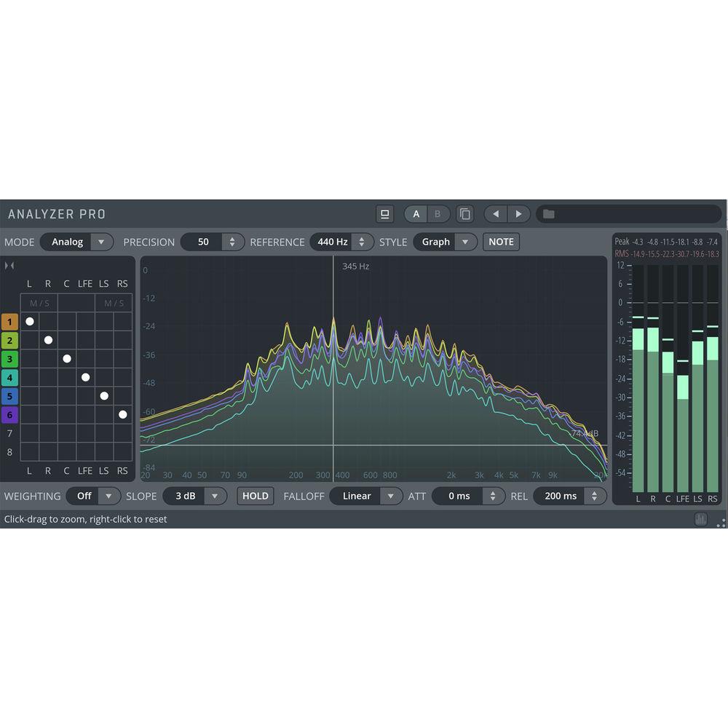Screen dimensions: 728x728
Task: Open the STYLE dropdown showing Graph
Action: point(465,242)
